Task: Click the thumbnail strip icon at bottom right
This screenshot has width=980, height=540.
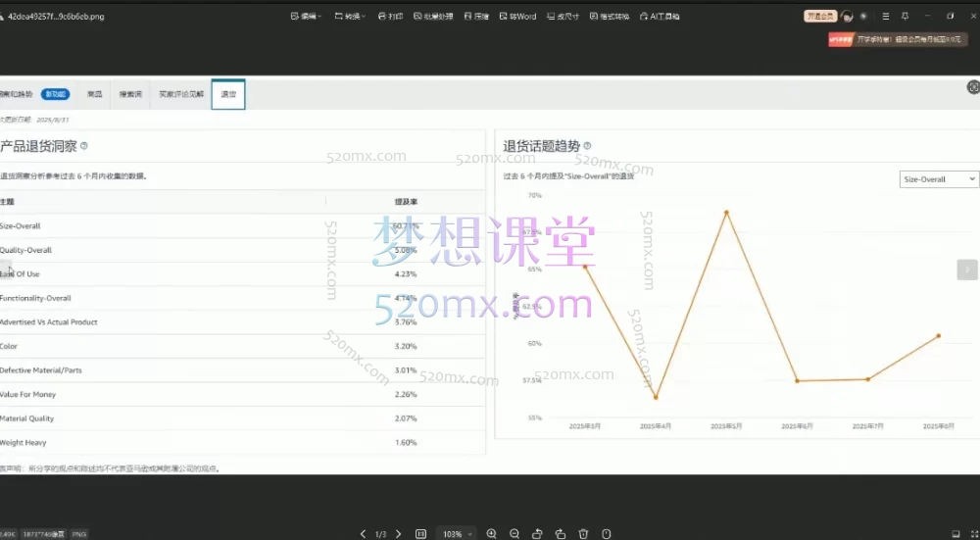Action: [x=955, y=534]
